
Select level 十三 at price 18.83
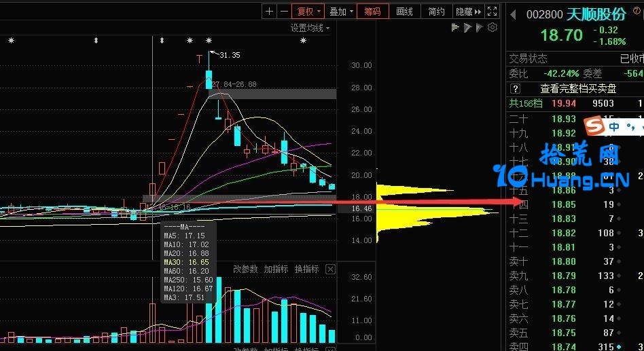coord(575,219)
